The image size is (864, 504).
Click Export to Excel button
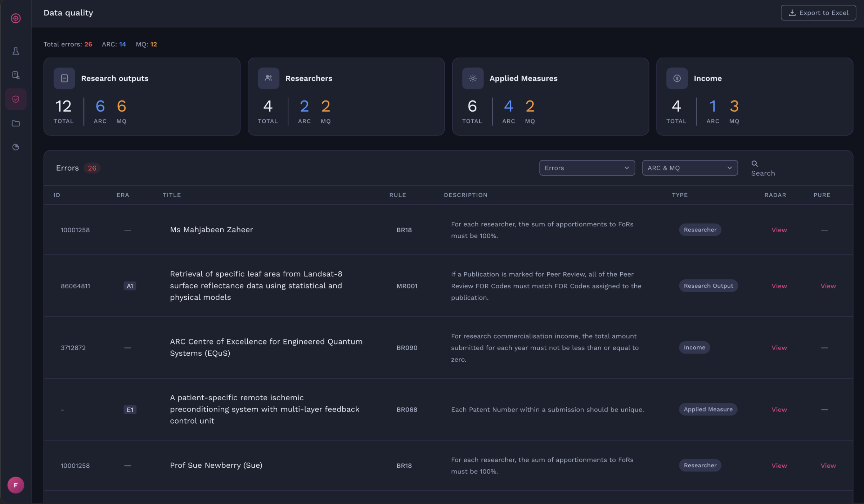point(818,13)
